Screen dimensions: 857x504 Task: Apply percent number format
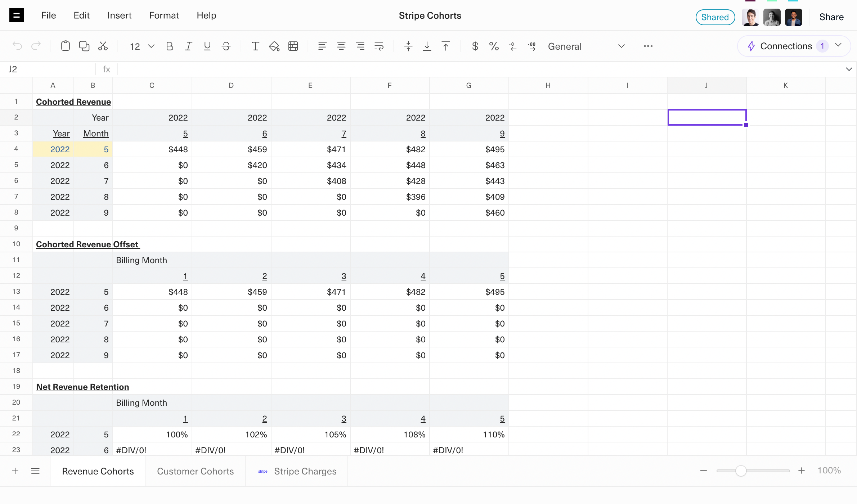click(494, 46)
